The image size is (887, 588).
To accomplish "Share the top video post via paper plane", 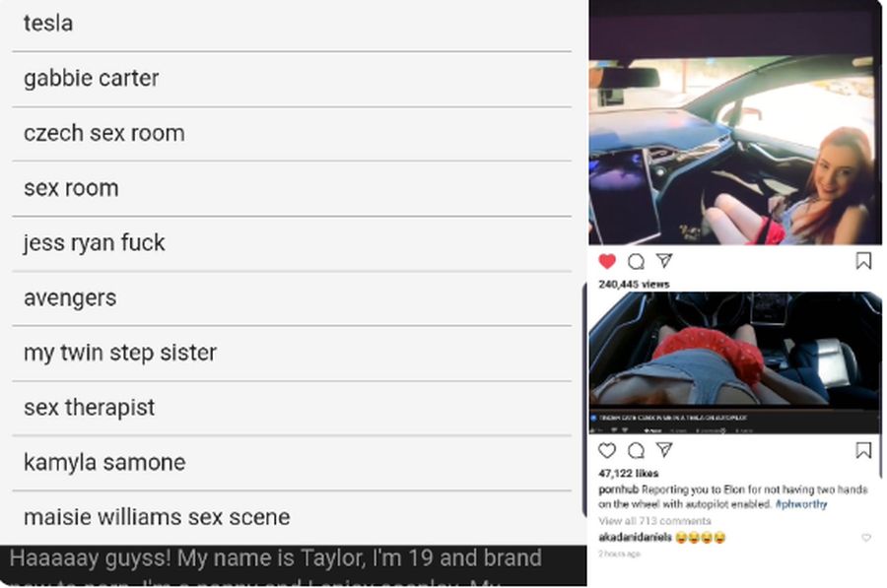I will pyautogui.click(x=664, y=261).
